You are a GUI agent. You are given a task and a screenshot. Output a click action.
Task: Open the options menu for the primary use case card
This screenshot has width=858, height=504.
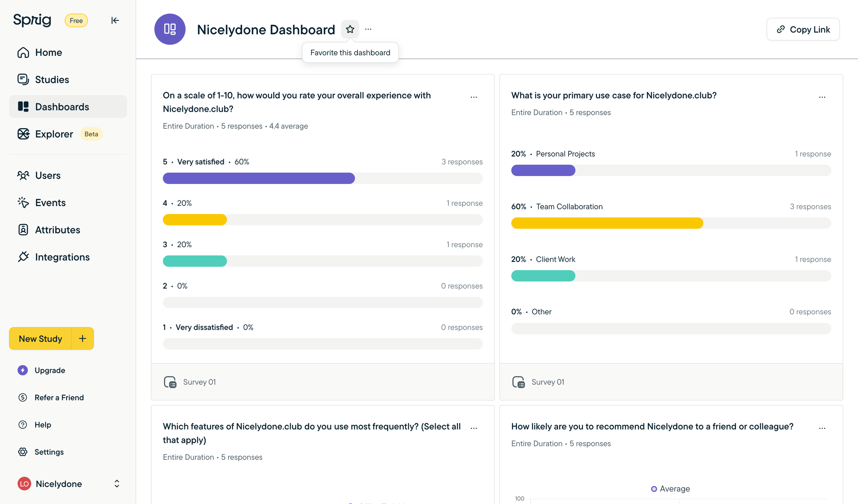point(822,97)
